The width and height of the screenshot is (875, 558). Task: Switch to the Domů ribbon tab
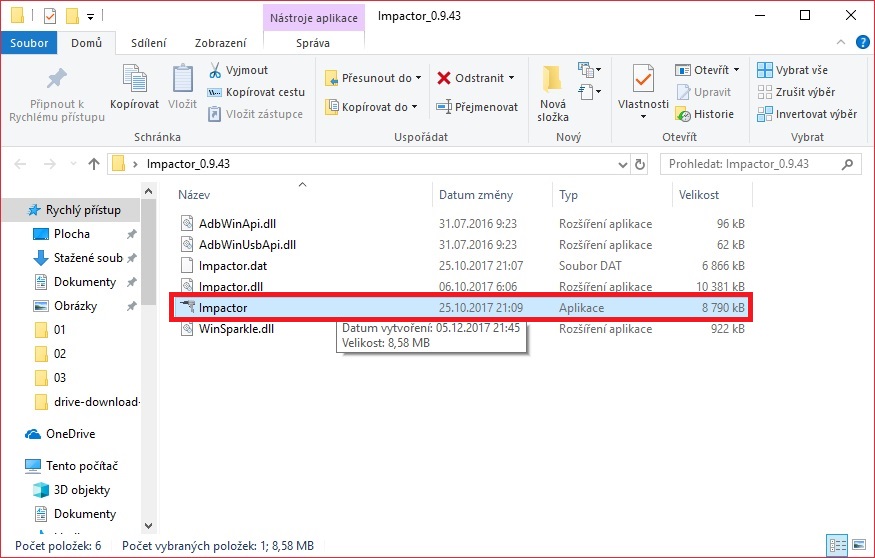[86, 43]
